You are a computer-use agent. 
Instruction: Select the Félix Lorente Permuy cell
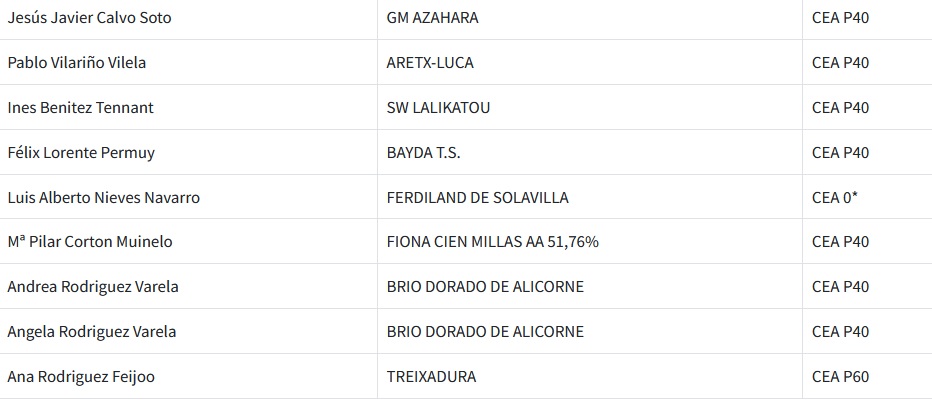click(x=81, y=153)
